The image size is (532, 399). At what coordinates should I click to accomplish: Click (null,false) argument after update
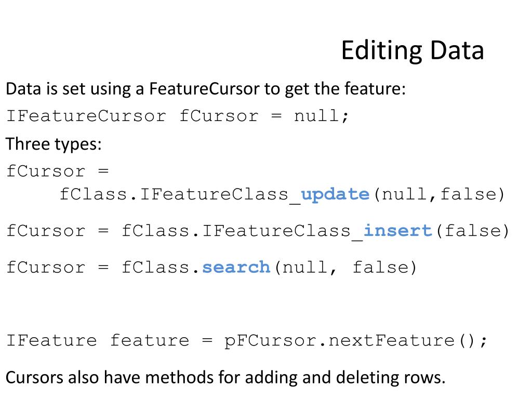(x=440, y=194)
